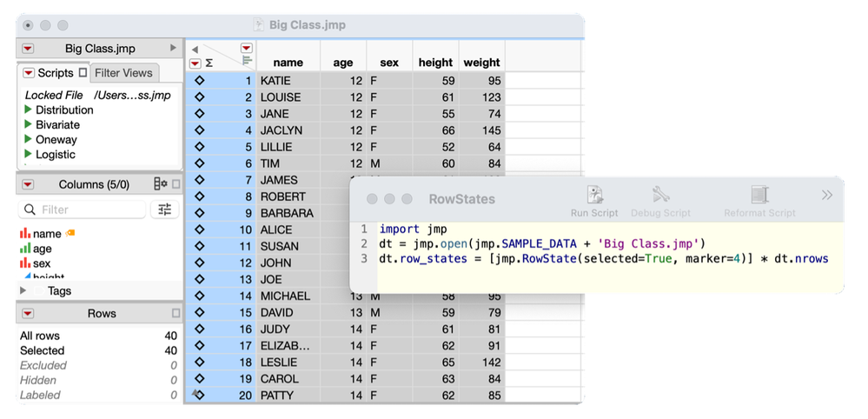868x419 pixels.
Task: Toggle the Scripts panel square box
Action: pyautogui.click(x=83, y=72)
